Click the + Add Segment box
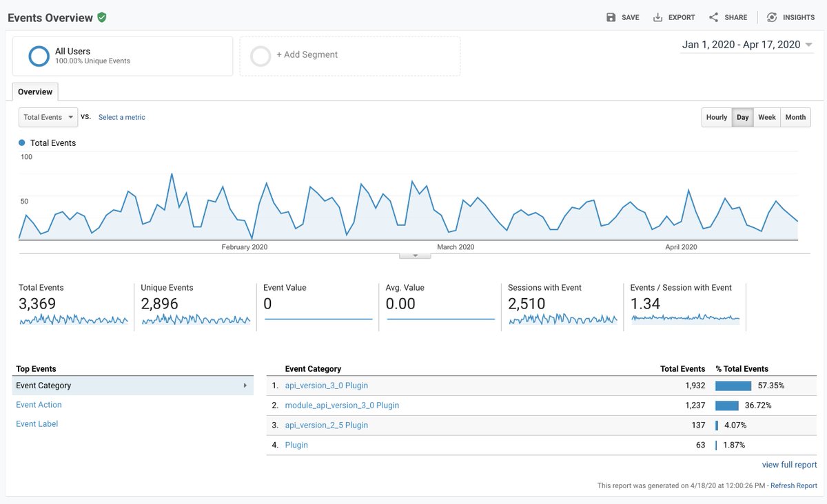The width and height of the screenshot is (827, 504). [x=350, y=56]
